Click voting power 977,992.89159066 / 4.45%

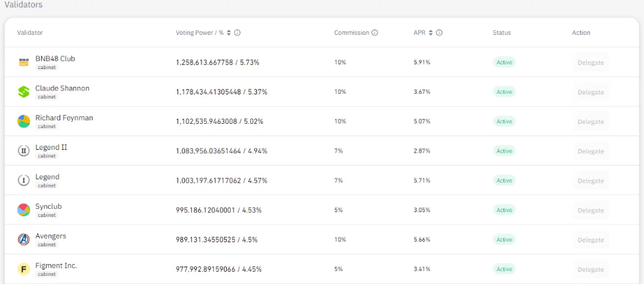pos(219,270)
